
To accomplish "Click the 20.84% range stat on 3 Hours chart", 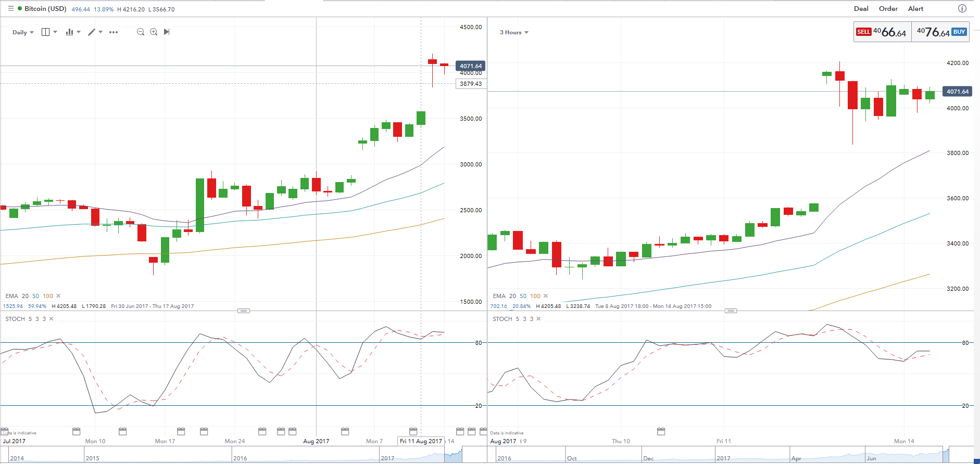I will point(521,306).
